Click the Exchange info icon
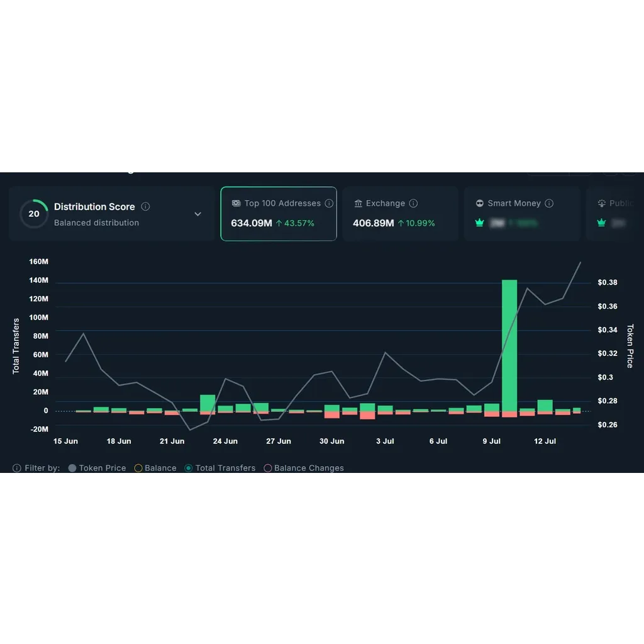Screen dimensions: 644x644 click(x=414, y=203)
